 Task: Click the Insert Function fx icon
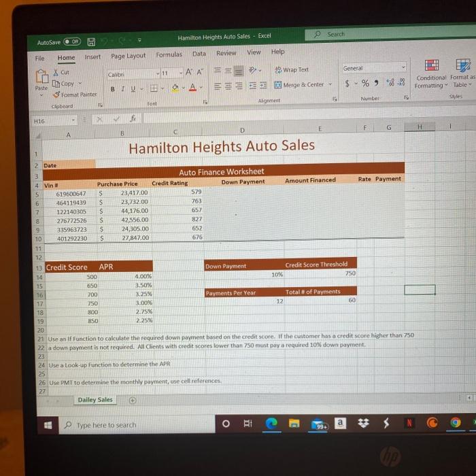(133, 118)
